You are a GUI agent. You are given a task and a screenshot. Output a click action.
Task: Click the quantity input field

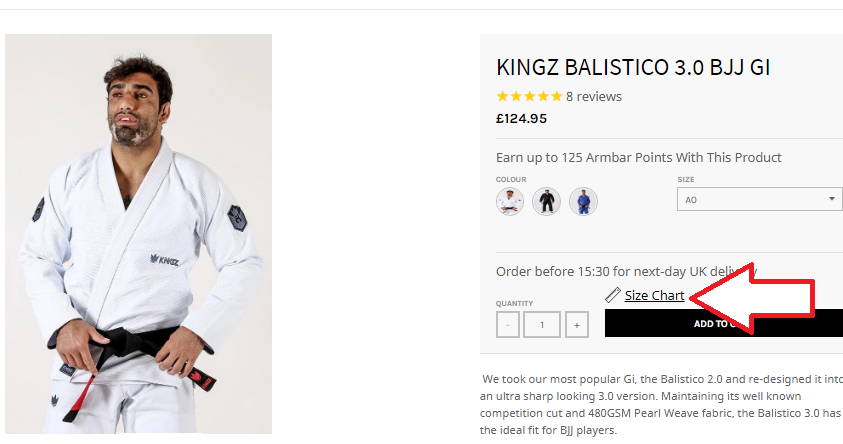click(542, 325)
